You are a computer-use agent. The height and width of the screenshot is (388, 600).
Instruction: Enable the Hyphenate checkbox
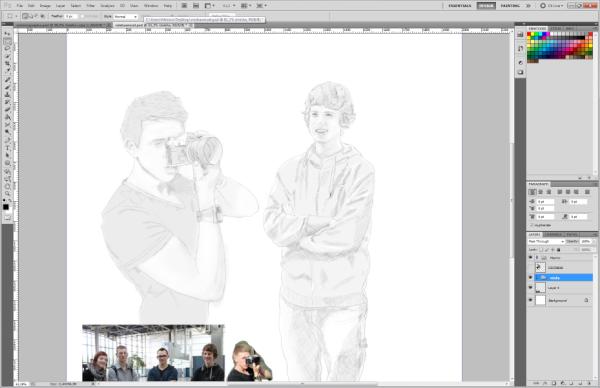(x=532, y=225)
